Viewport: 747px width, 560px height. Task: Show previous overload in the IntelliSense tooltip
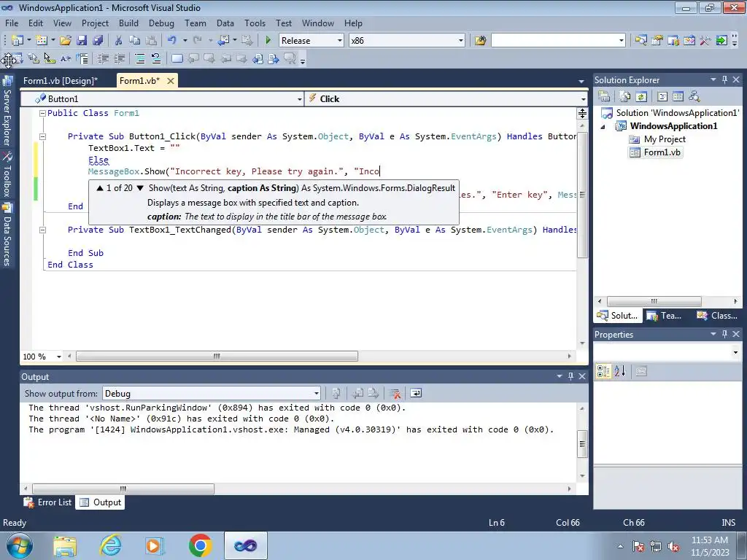(100, 188)
